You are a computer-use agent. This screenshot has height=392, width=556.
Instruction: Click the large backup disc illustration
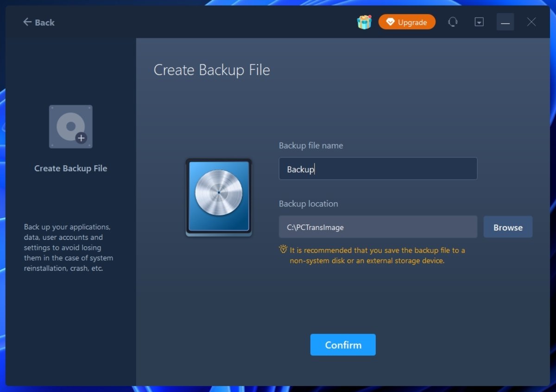click(x=219, y=197)
